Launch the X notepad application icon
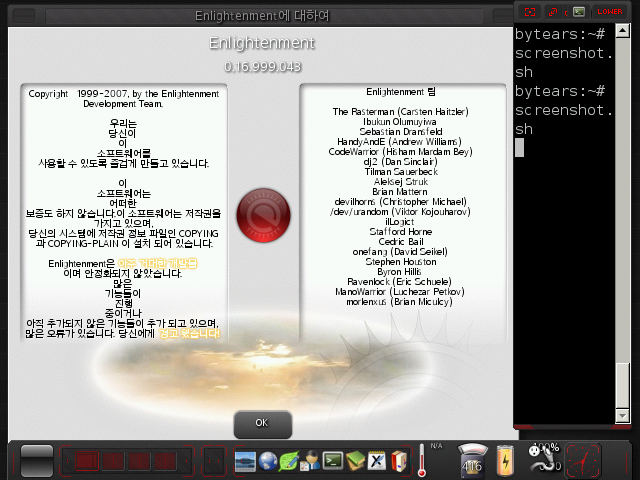The height and width of the screenshot is (480, 640). pos(377,462)
